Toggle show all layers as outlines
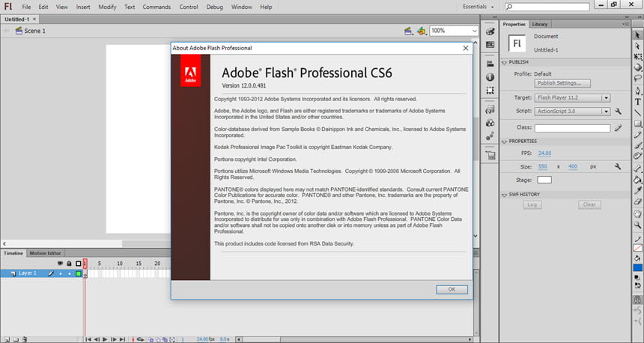The image size is (644, 343). pos(79,264)
